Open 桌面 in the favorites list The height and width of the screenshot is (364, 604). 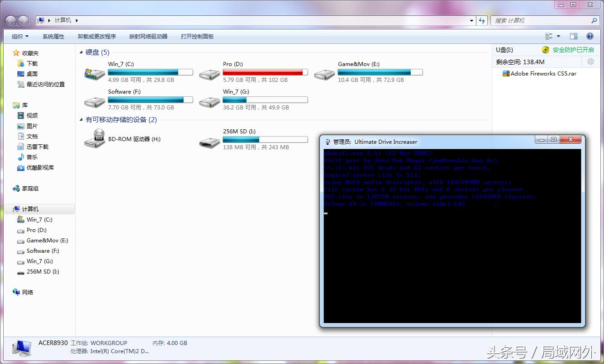(x=32, y=74)
